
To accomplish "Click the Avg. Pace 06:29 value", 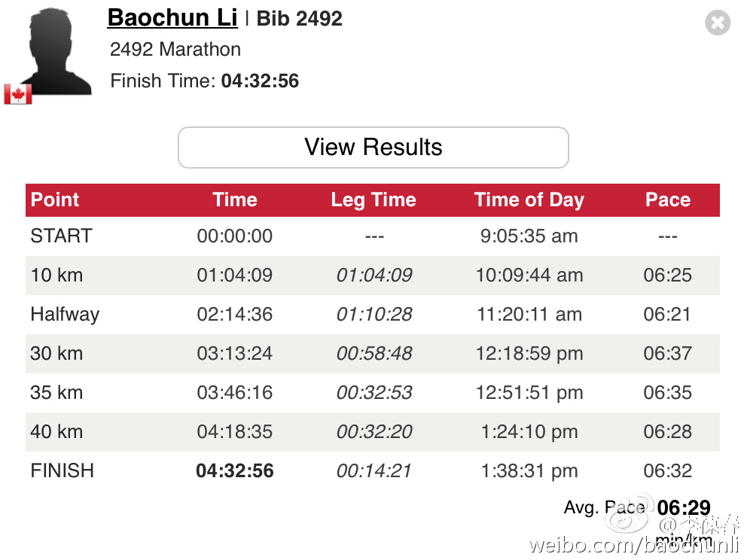I will (684, 508).
